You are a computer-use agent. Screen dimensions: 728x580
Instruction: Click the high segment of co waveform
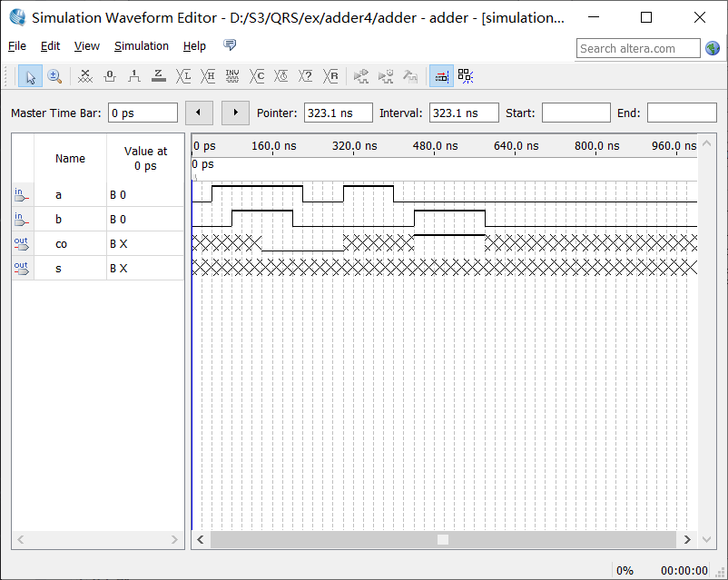pos(449,235)
